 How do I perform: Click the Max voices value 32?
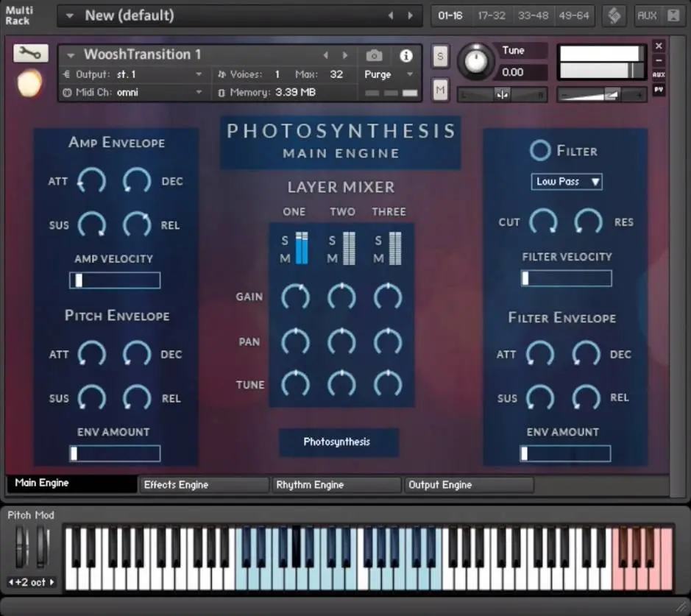(336, 74)
